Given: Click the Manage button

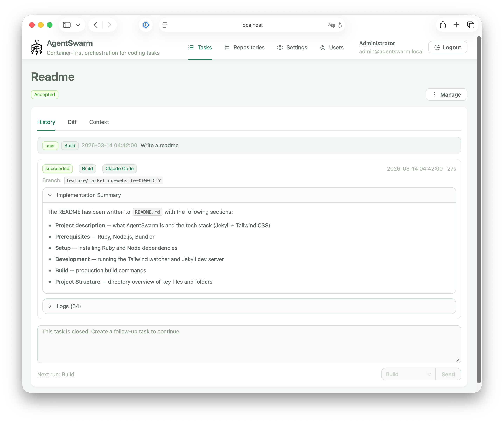Looking at the screenshot, I should coord(451,94).
